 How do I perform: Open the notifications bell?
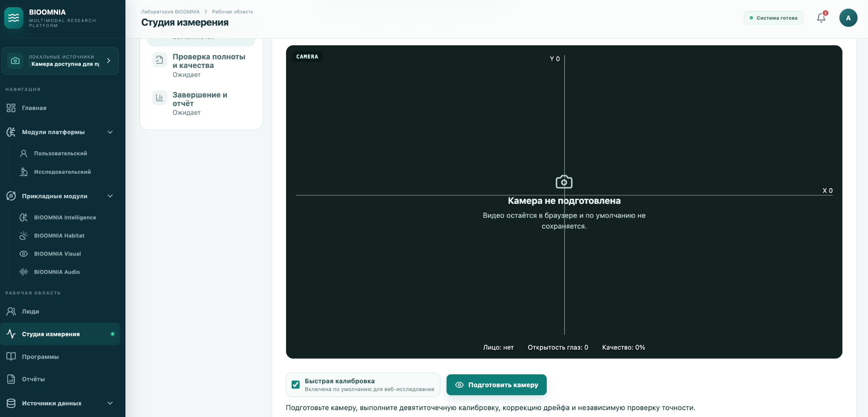(821, 18)
